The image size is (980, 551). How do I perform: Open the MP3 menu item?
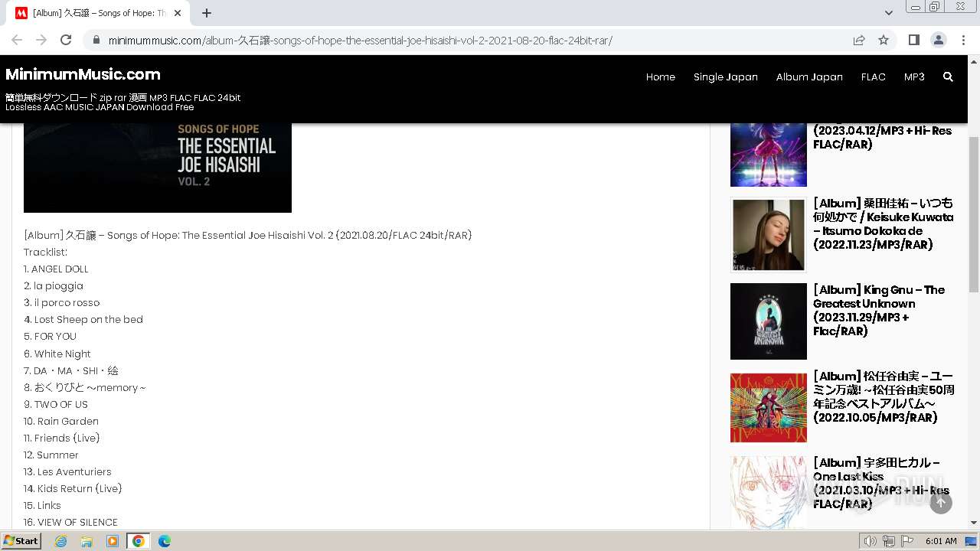click(914, 77)
